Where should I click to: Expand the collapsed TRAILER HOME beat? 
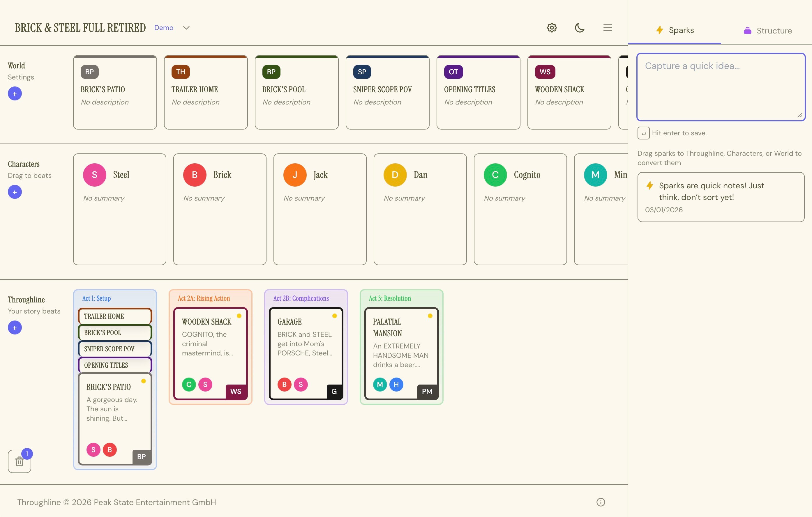coord(115,316)
